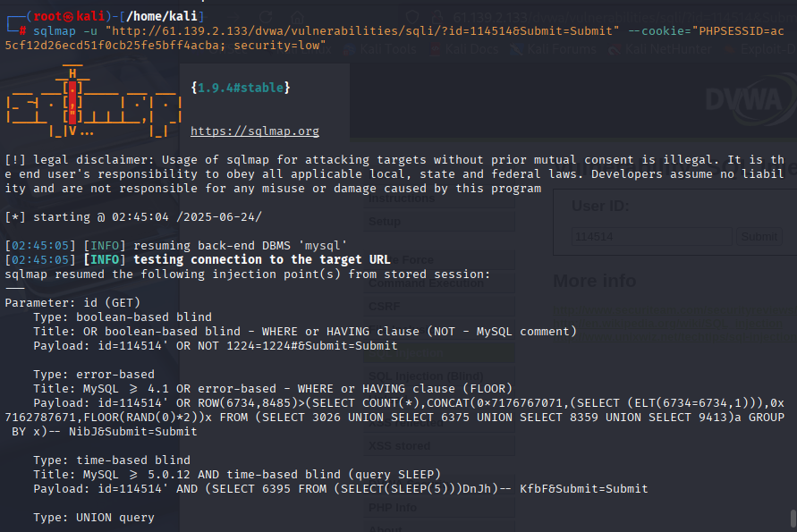Click 'Type: boolean-based blind' line
The image size is (797, 532).
click(x=123, y=317)
